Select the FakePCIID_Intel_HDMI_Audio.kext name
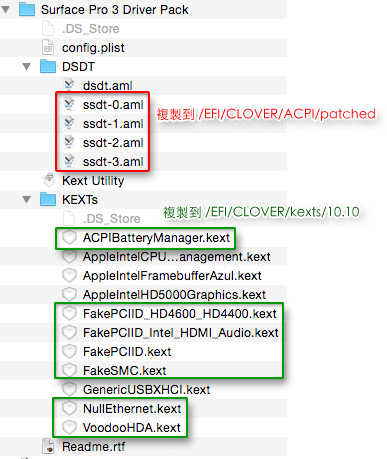This screenshot has height=459, width=387. pos(181,333)
